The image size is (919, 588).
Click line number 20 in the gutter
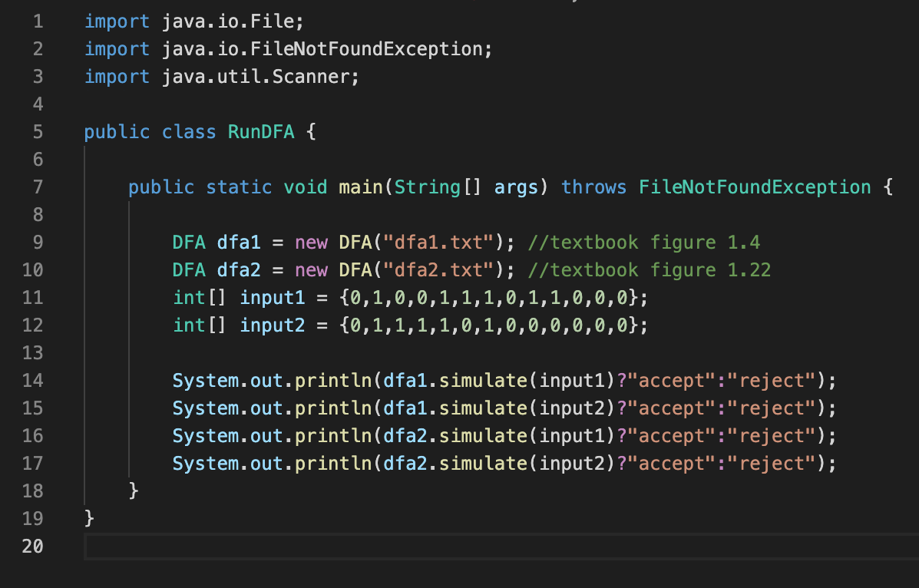pyautogui.click(x=33, y=547)
